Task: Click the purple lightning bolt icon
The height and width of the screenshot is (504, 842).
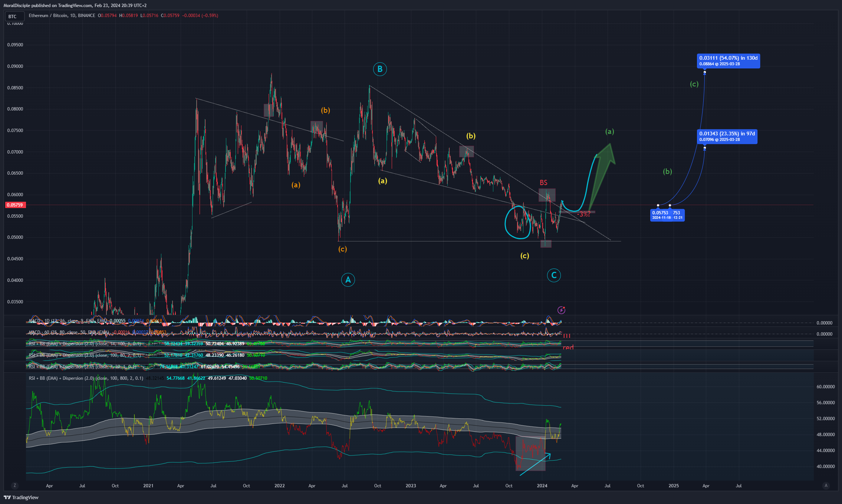Action: click(562, 310)
